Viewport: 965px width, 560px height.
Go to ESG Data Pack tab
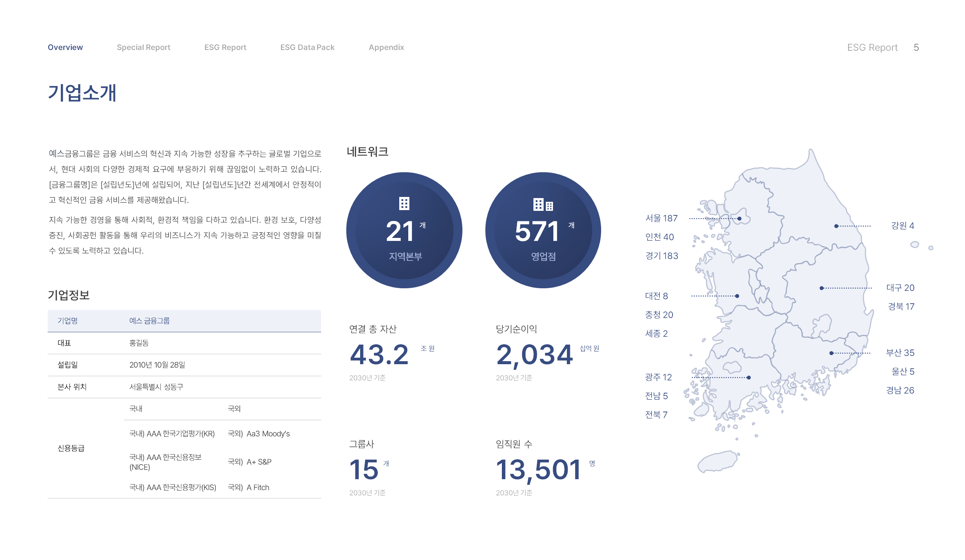[x=307, y=47]
